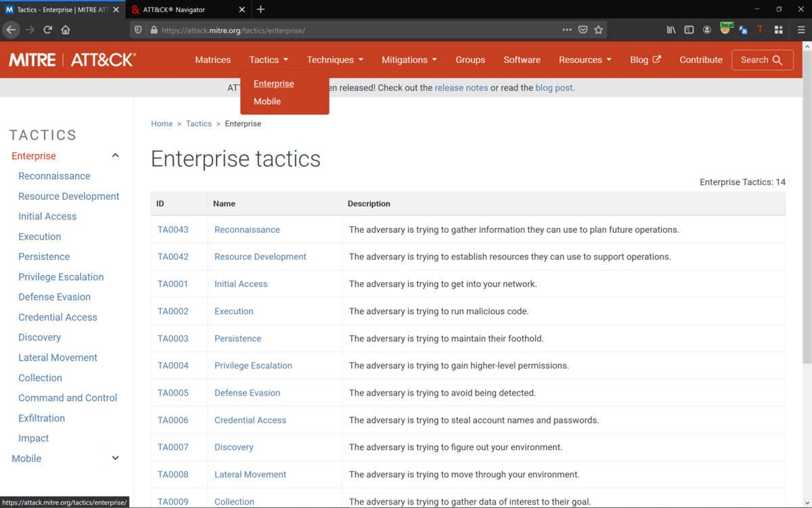Click the browser Back arrow button
Screen dimensions: 812x508
(11, 30)
